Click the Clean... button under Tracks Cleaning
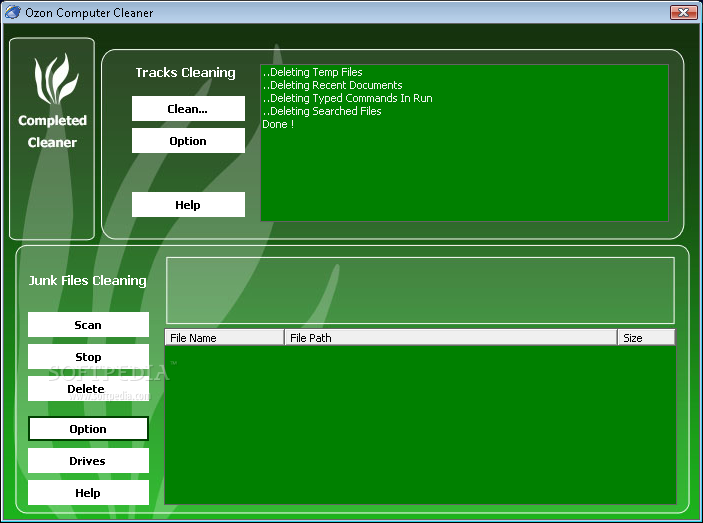The width and height of the screenshot is (703, 523). (x=188, y=108)
